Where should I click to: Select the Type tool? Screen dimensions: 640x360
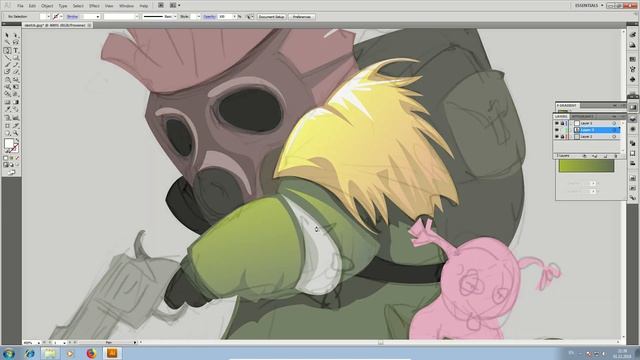[16, 51]
